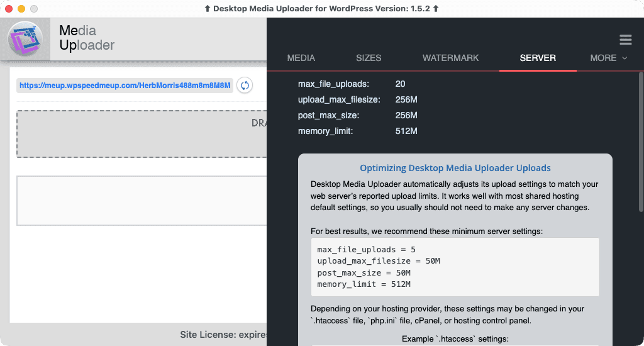The height and width of the screenshot is (346, 644).
Task: Close the window with the red button
Action: (x=9, y=9)
